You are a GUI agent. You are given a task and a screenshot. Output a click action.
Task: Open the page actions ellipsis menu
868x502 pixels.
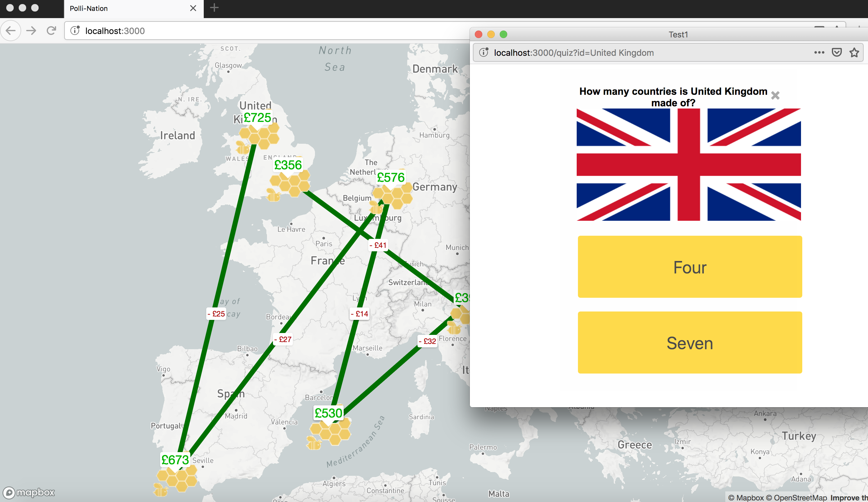tap(819, 53)
